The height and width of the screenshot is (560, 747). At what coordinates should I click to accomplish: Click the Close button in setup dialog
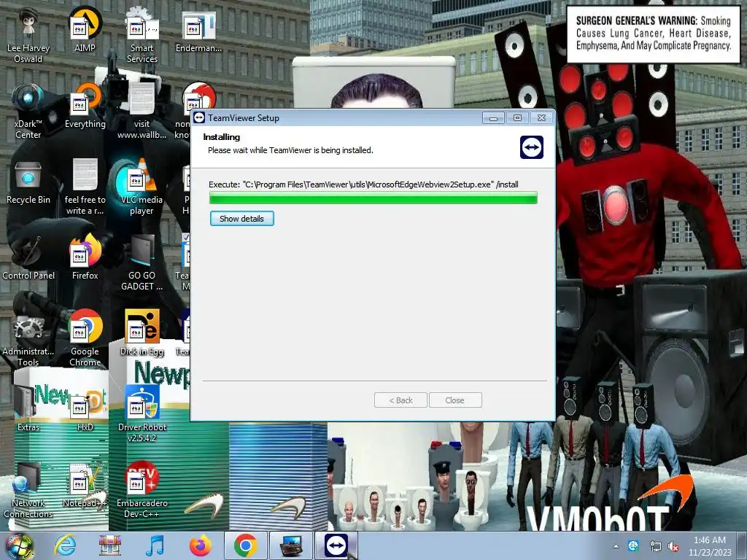click(455, 400)
